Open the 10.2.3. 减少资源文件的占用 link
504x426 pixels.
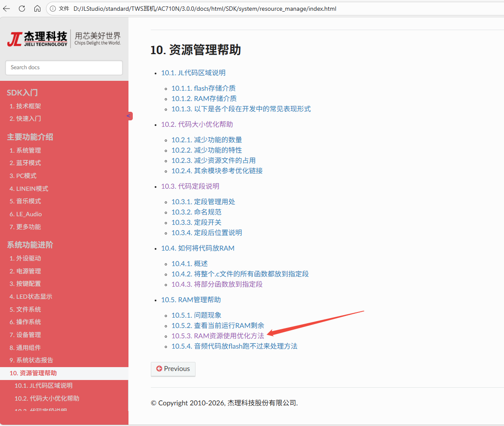(x=214, y=160)
